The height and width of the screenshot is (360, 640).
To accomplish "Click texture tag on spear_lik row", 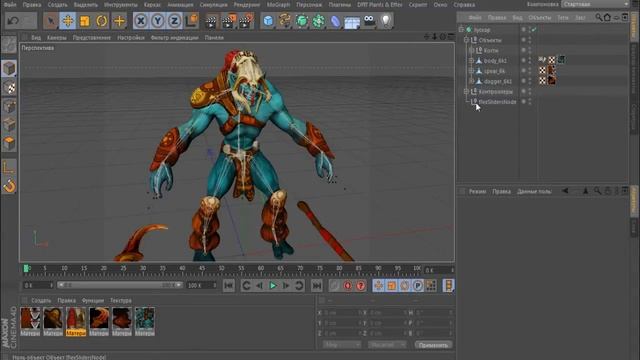I will pos(551,70).
